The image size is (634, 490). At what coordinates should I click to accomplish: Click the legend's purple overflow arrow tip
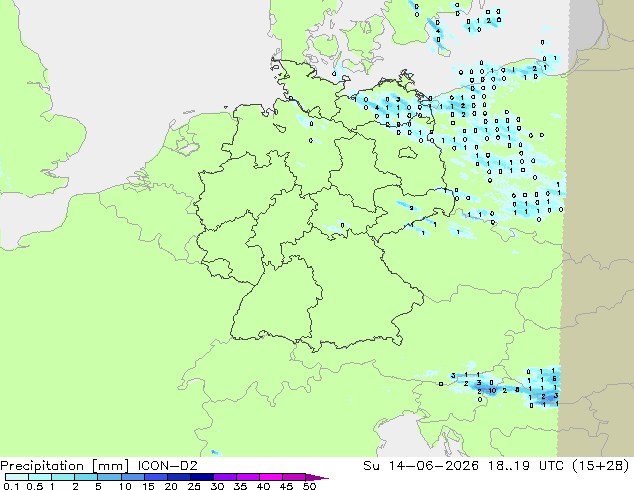317,477
